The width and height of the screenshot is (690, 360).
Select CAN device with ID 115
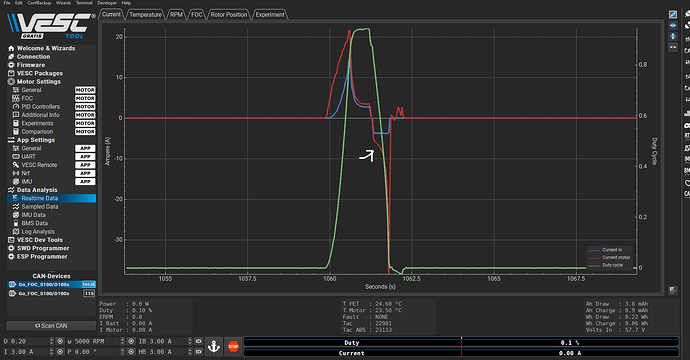[x=51, y=294]
